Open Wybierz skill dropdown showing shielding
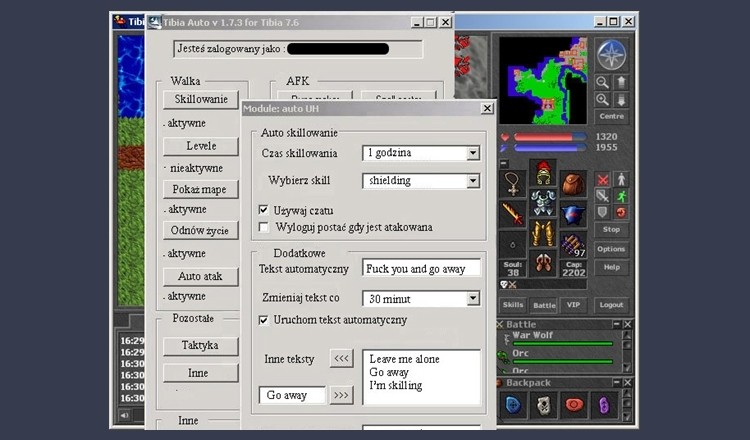The height and width of the screenshot is (440, 750). point(473,180)
